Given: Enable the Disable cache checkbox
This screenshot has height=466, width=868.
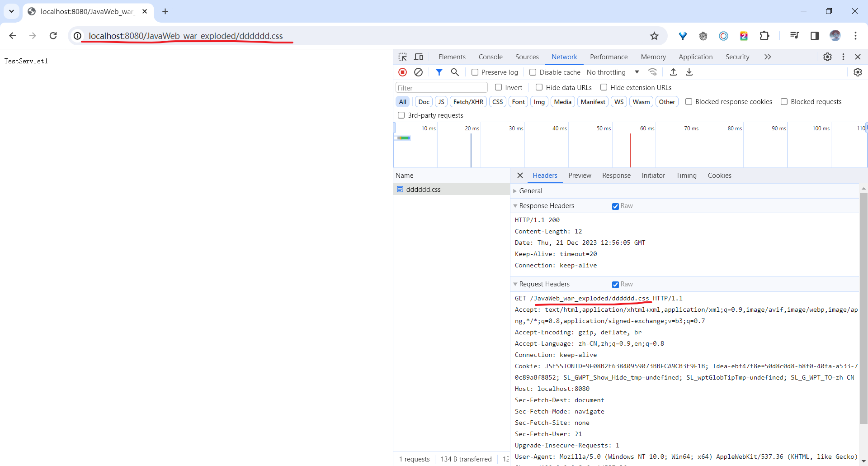Looking at the screenshot, I should pos(533,72).
